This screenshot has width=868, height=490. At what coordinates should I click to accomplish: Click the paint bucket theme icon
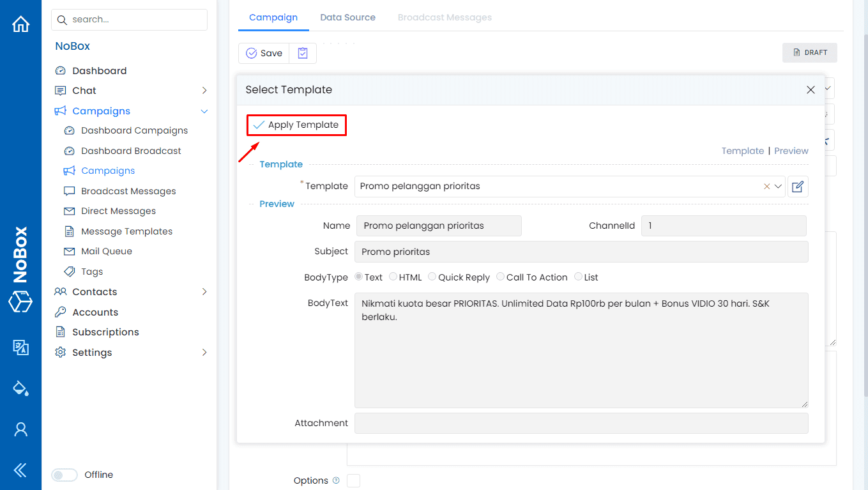point(20,388)
